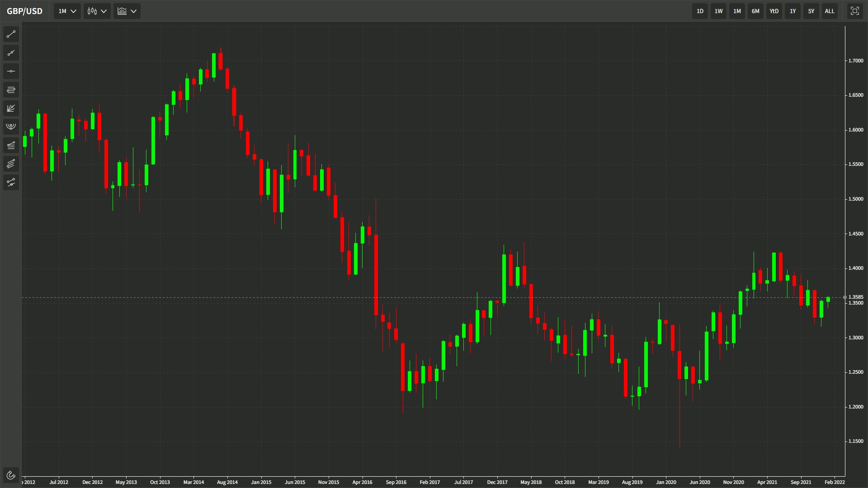This screenshot has height=488, width=868.
Task: Open the indicators dropdown
Action: pyautogui.click(x=127, y=11)
